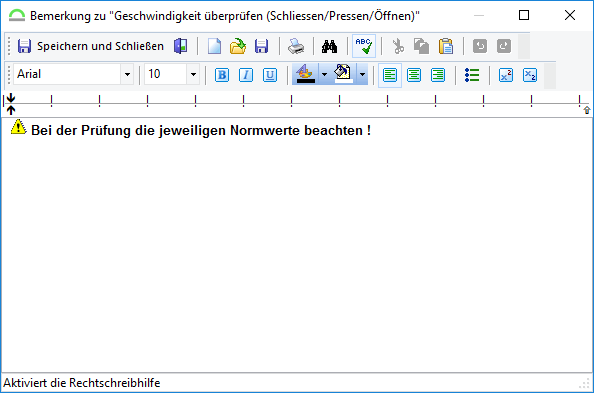The width and height of the screenshot is (594, 393).
Task: Click Speichern und Schließen button
Action: click(x=90, y=46)
